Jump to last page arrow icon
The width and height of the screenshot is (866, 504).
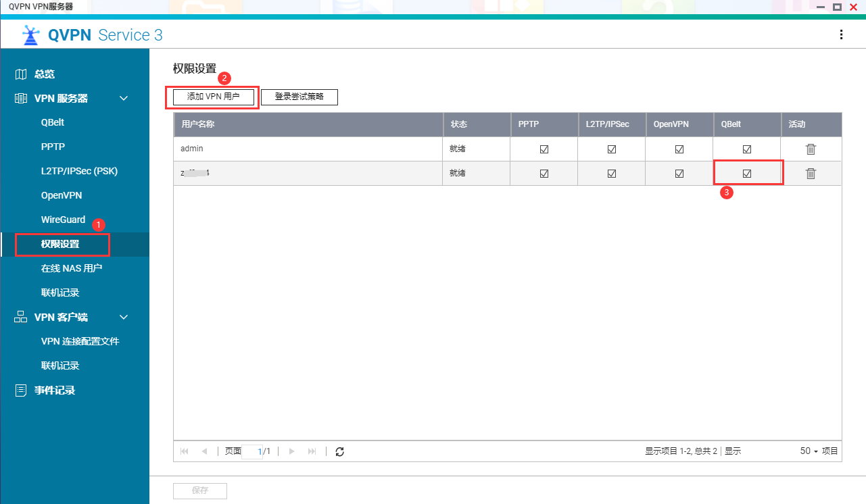312,451
